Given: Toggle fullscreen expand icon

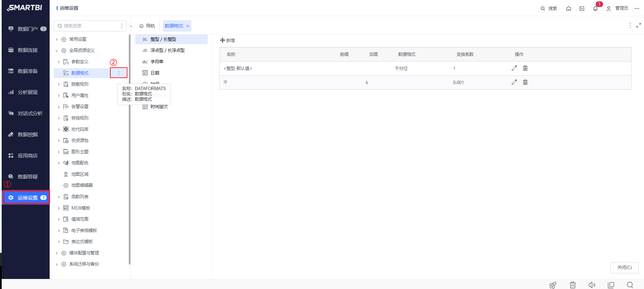Looking at the screenshot, I should (639, 25).
